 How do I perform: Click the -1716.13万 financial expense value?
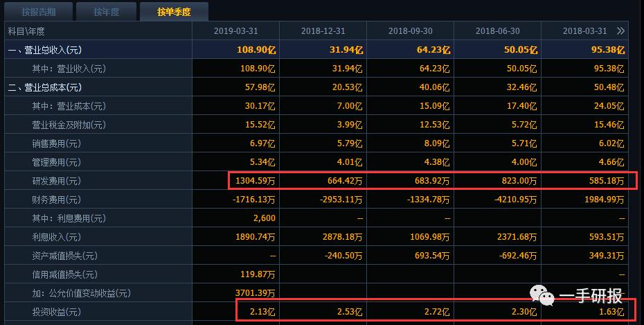click(254, 200)
